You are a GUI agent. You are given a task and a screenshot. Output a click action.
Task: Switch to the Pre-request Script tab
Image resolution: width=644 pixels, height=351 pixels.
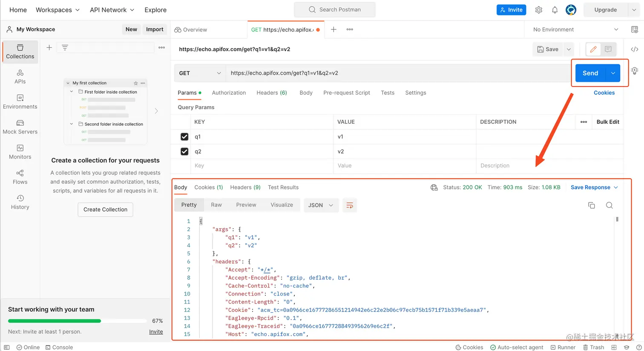tap(347, 93)
